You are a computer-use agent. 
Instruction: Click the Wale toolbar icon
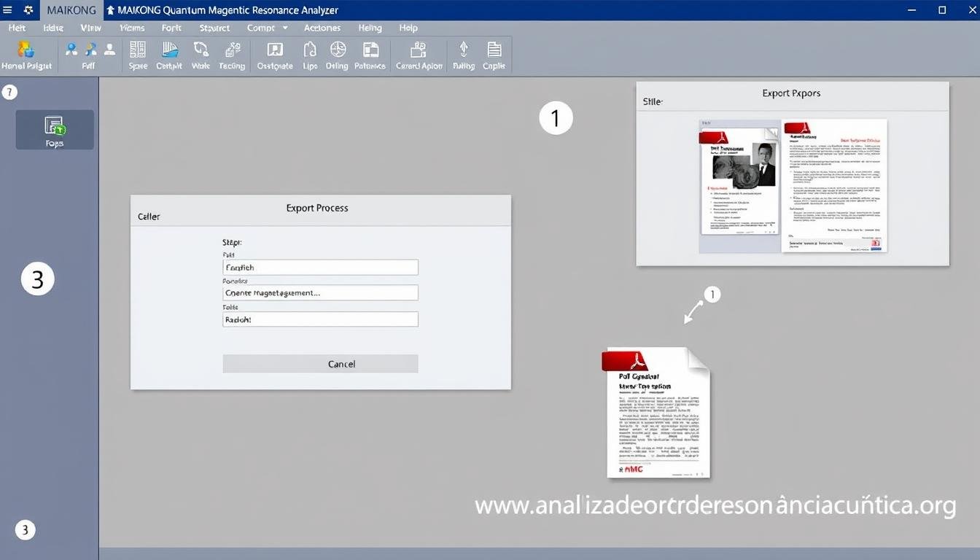coord(201,50)
